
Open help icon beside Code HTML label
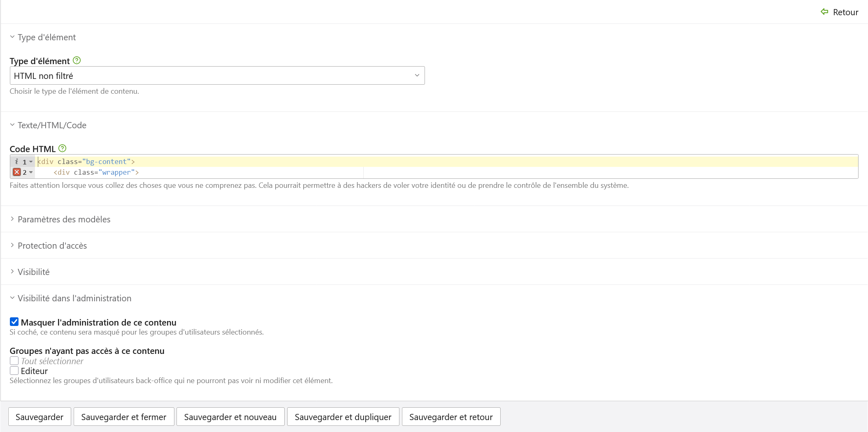coord(63,148)
